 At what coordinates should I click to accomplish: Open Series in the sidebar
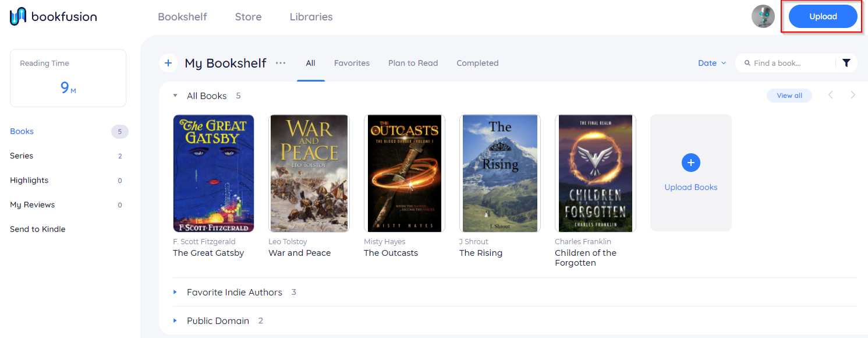[x=22, y=156]
